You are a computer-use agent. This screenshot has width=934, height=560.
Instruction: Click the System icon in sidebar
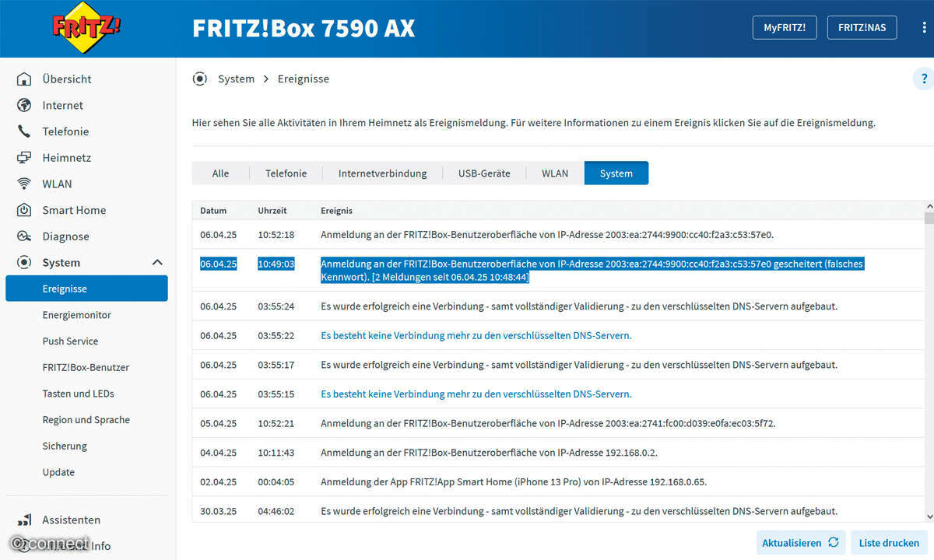24,263
